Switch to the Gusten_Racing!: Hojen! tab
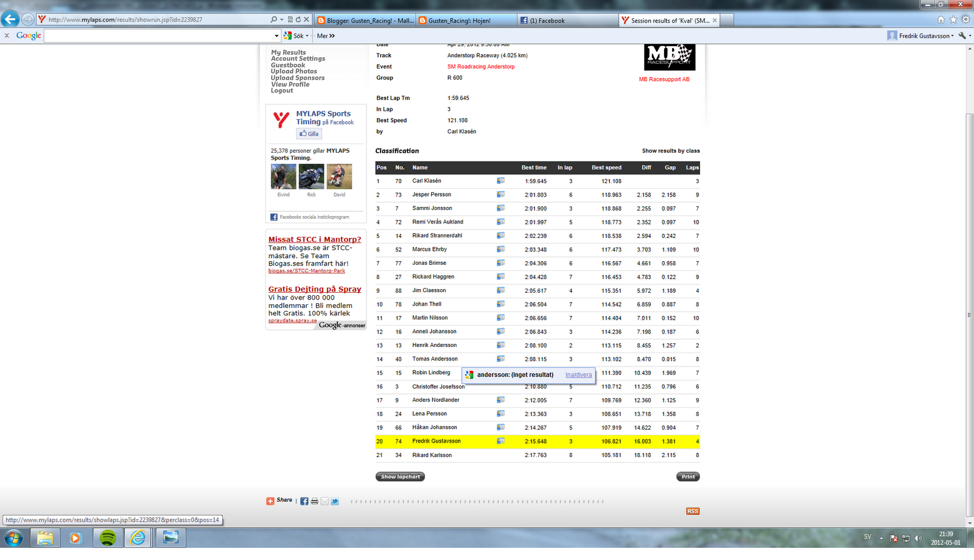The width and height of the screenshot is (974, 560). coord(467,20)
